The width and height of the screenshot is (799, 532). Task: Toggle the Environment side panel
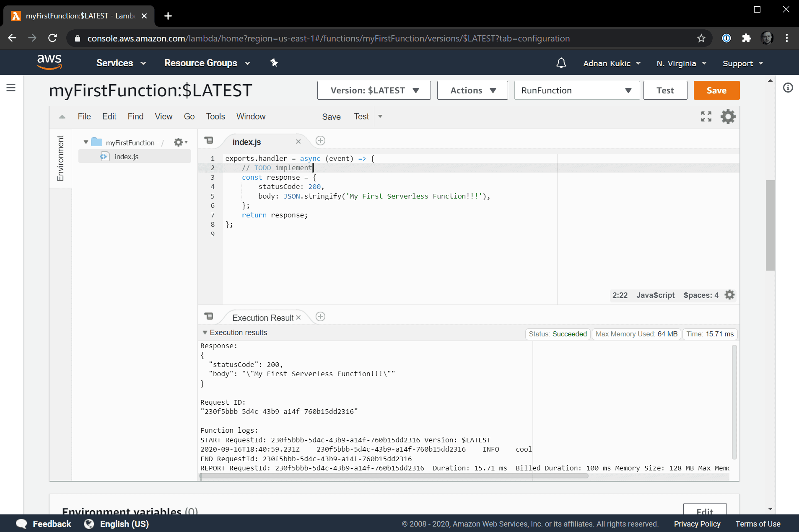click(x=60, y=158)
